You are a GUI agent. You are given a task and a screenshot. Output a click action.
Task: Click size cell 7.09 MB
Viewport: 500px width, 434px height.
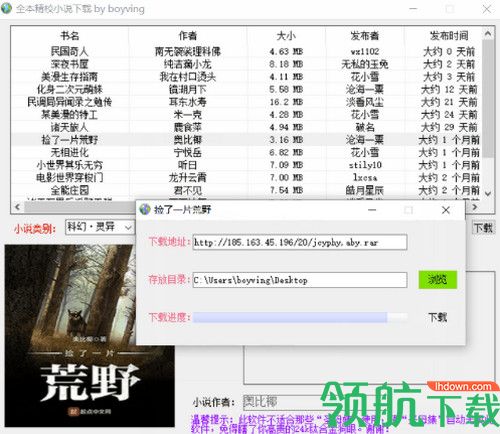(x=286, y=165)
